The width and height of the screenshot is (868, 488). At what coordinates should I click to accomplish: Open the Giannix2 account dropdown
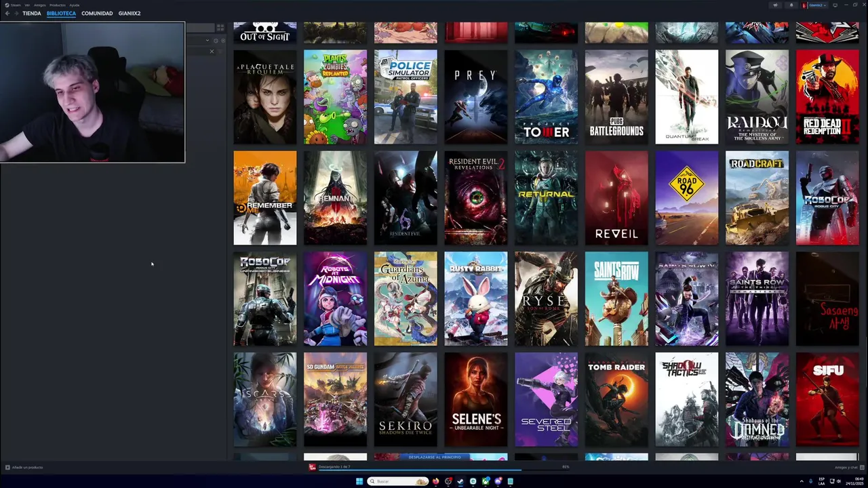pyautogui.click(x=818, y=5)
